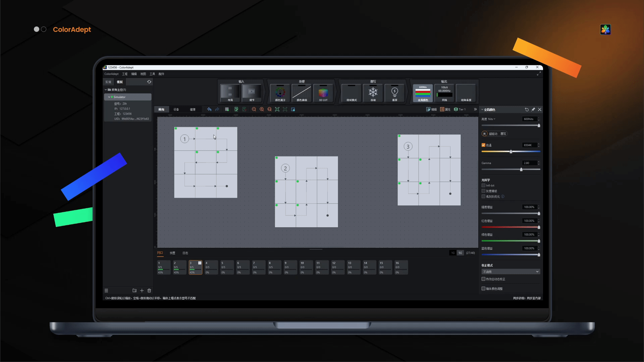Click the zoom out magnifier icon
The width and height of the screenshot is (644, 362).
point(254,109)
